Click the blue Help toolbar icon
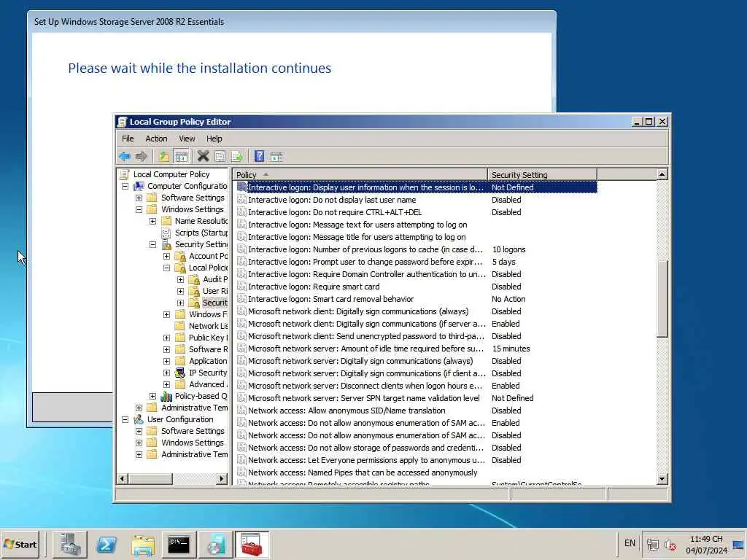This screenshot has width=747, height=560. pyautogui.click(x=259, y=156)
